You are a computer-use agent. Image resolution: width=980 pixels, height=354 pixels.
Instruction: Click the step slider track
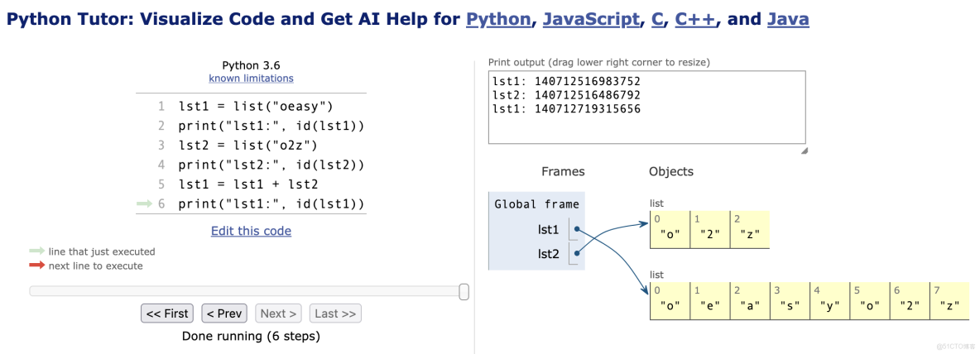coord(248,291)
